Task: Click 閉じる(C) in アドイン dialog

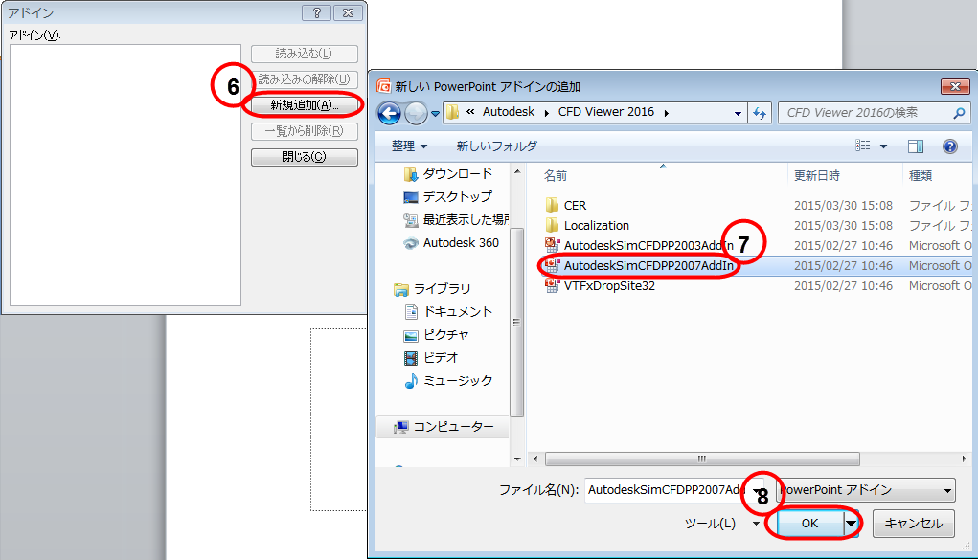Action: (x=305, y=157)
